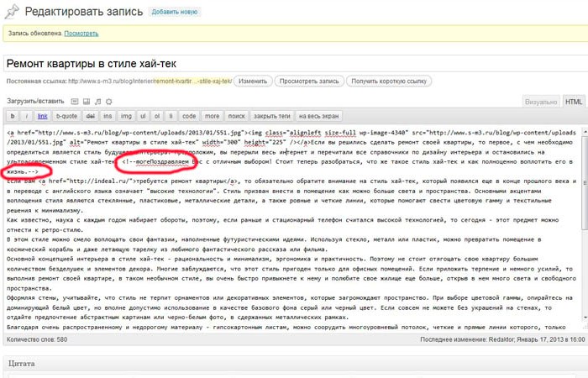Click the 'code' quicktag button
Image resolution: width=588 pixels, height=378 pixels.
tap(189, 116)
